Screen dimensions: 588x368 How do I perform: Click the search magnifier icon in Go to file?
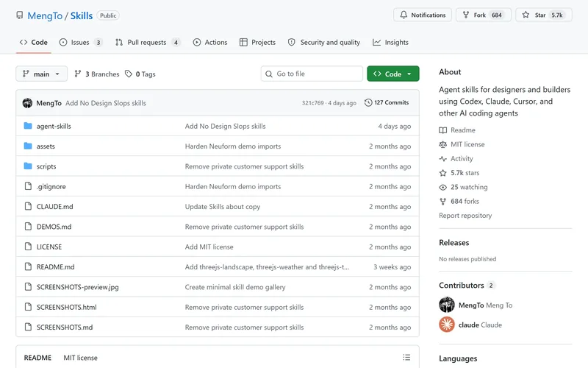point(269,74)
